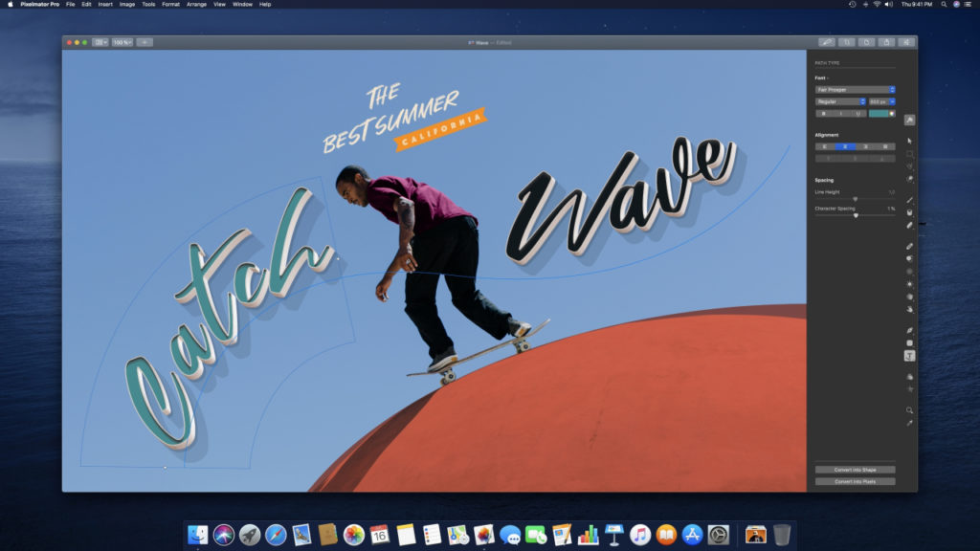Open the Arrange menu
Viewport: 980px width, 551px height.
click(196, 5)
